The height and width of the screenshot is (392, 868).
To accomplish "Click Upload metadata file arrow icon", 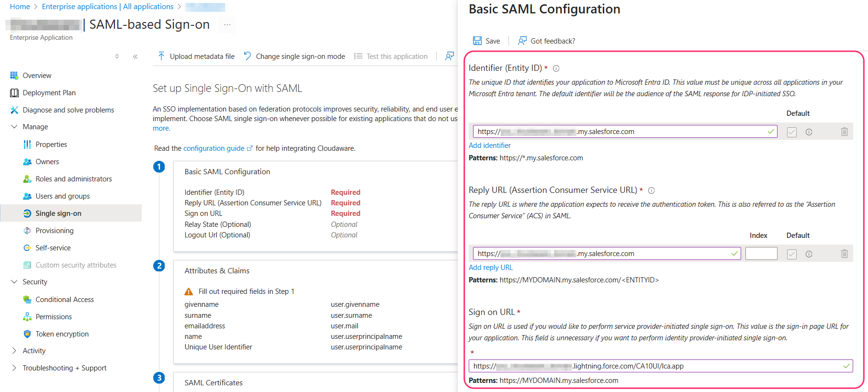I will point(161,56).
